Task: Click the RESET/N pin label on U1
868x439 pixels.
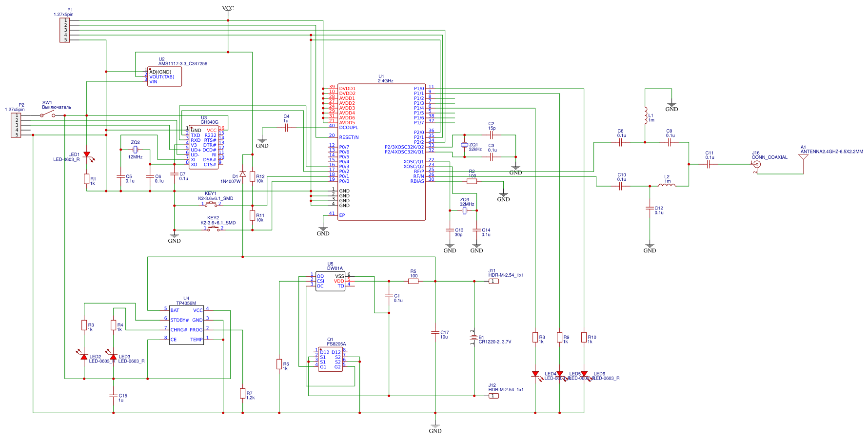Action: click(x=349, y=137)
